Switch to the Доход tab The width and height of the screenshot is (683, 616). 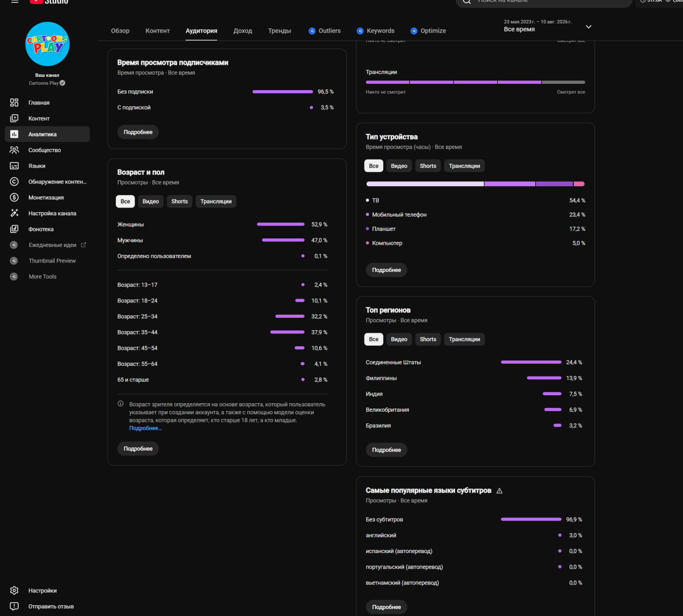[x=243, y=31]
